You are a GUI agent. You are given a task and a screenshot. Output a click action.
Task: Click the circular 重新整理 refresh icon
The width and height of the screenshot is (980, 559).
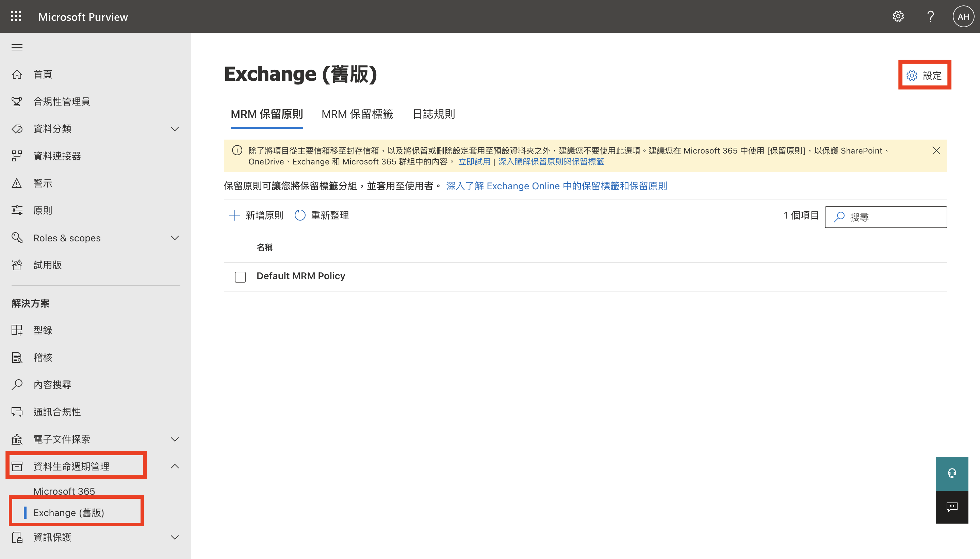[300, 215]
